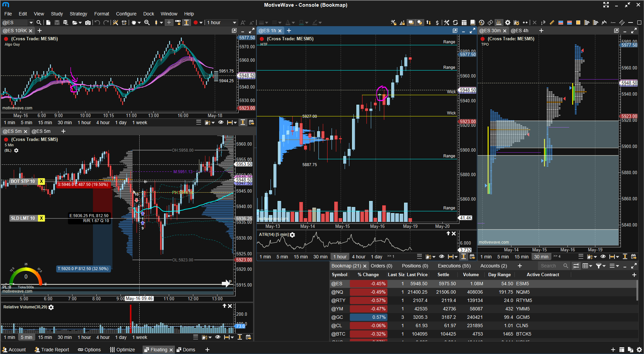The image size is (644, 354).
Task: Sort by the % Change column header
Action: [x=368, y=274]
